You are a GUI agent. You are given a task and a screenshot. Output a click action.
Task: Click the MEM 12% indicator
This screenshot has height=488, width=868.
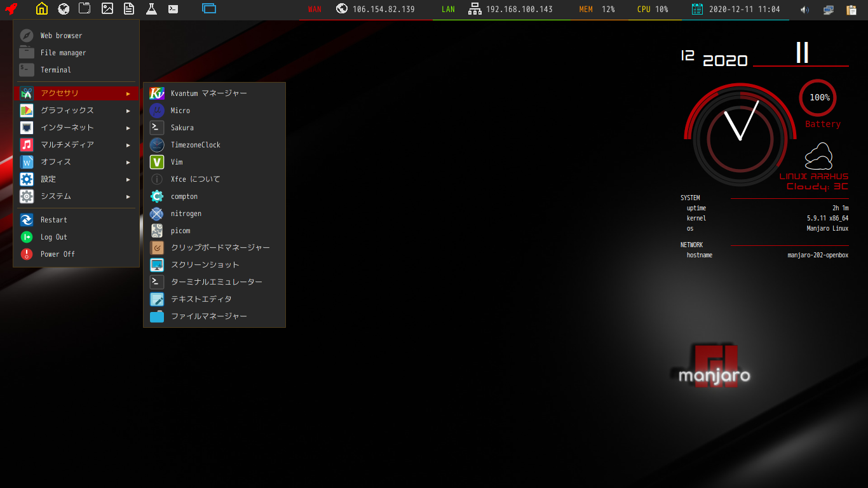pos(597,10)
